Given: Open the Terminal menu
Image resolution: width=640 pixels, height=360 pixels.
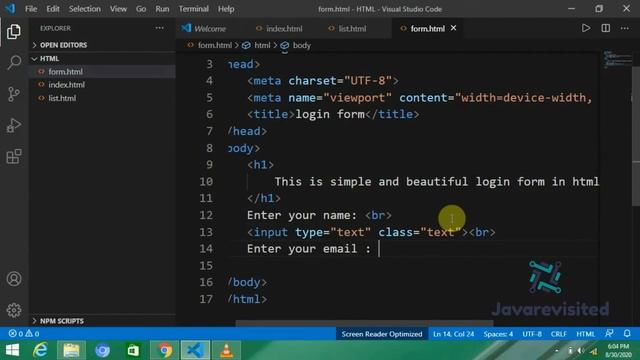Looking at the screenshot, I should [x=193, y=9].
